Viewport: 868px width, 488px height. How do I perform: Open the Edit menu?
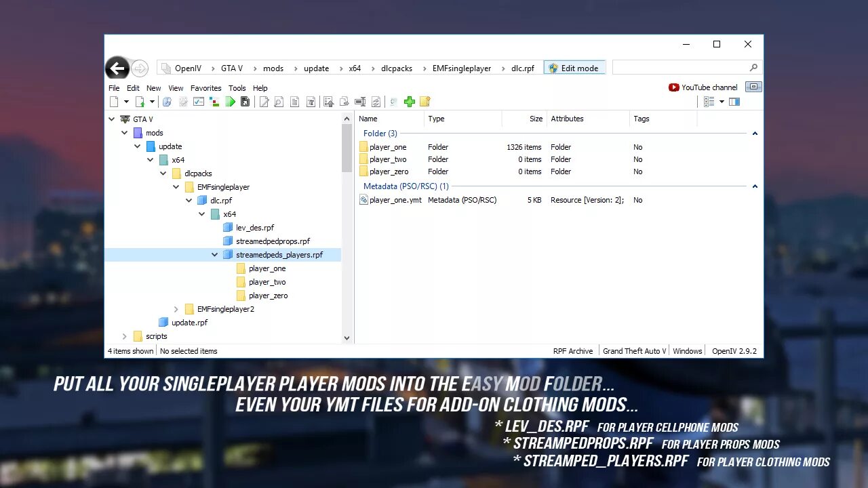pyautogui.click(x=133, y=88)
